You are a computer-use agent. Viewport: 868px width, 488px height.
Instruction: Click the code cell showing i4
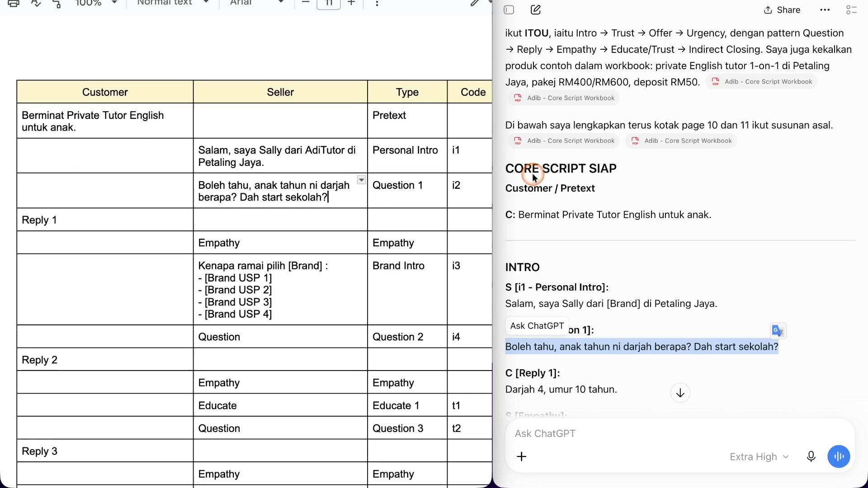469,337
